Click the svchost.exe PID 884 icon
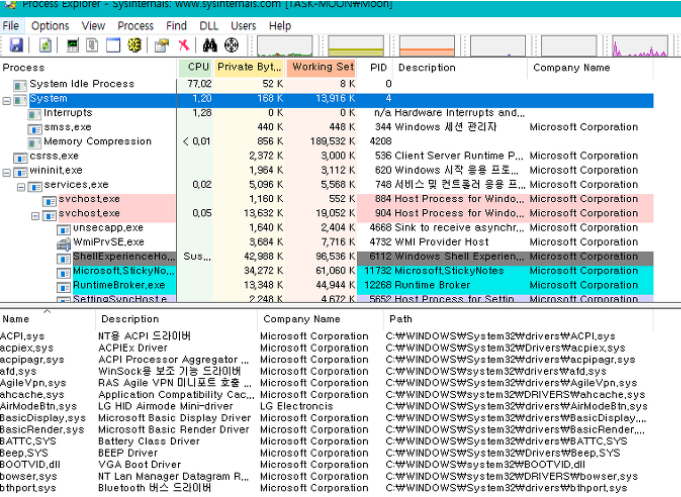This screenshot has width=681, height=497. (x=49, y=200)
